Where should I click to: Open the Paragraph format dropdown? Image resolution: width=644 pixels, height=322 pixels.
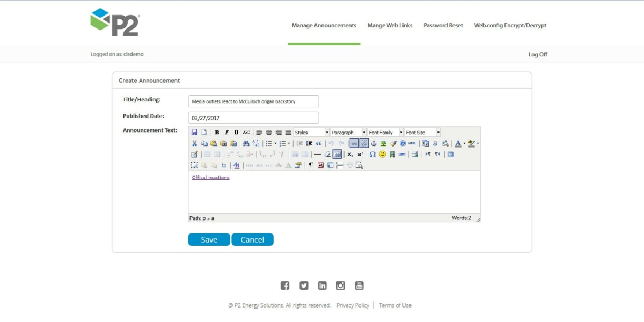pos(348,131)
